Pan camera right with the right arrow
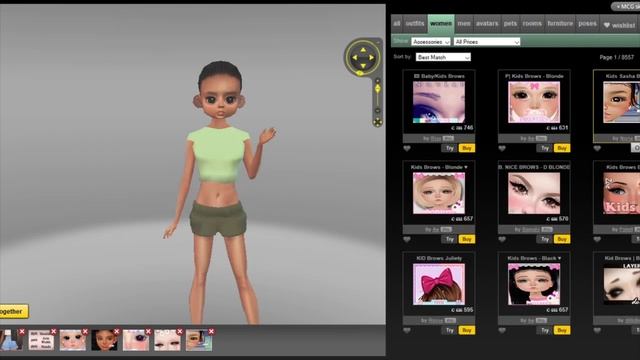The width and height of the screenshot is (640, 360). click(x=371, y=58)
